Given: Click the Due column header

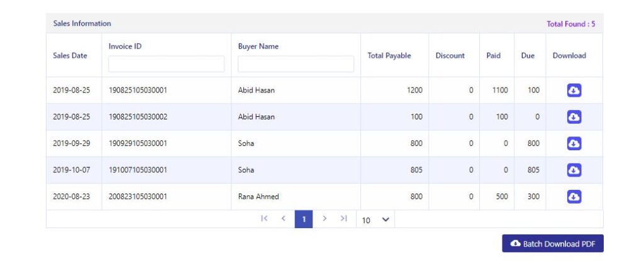Looking at the screenshot, I should point(528,56).
